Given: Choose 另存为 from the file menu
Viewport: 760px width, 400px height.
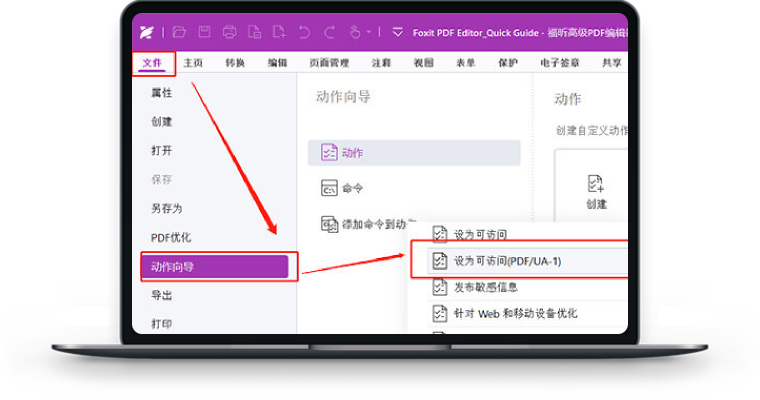Looking at the screenshot, I should (x=166, y=209).
